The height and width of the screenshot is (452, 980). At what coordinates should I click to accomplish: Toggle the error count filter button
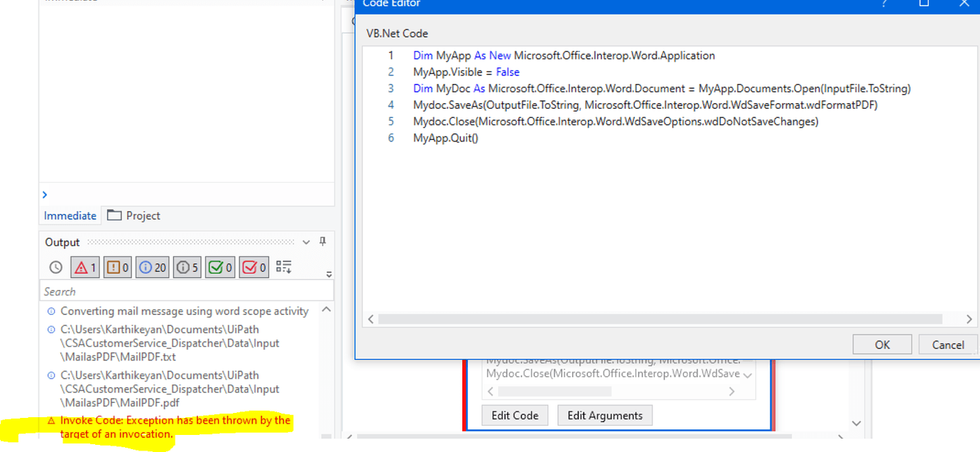[85, 267]
